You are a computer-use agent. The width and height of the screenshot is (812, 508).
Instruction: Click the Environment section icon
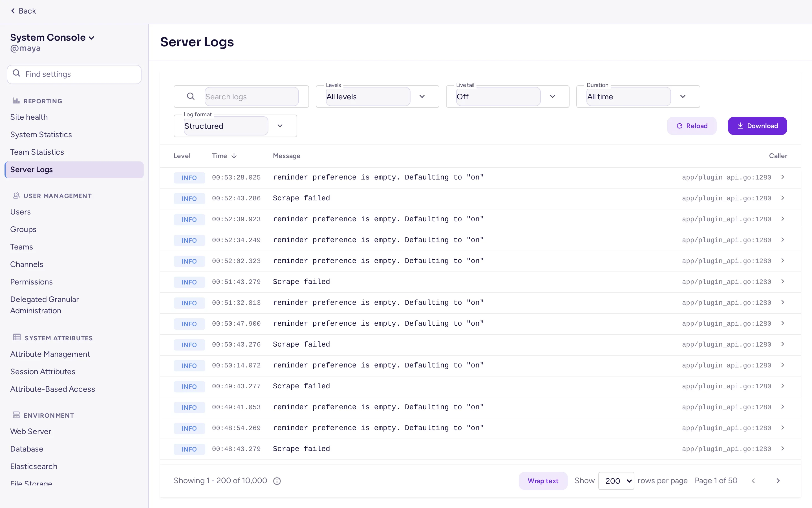[x=16, y=415]
